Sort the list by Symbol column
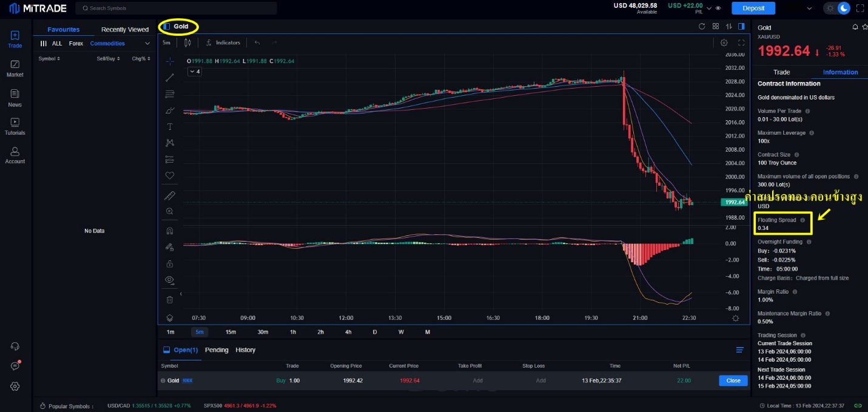This screenshot has width=868, height=412. pos(49,59)
